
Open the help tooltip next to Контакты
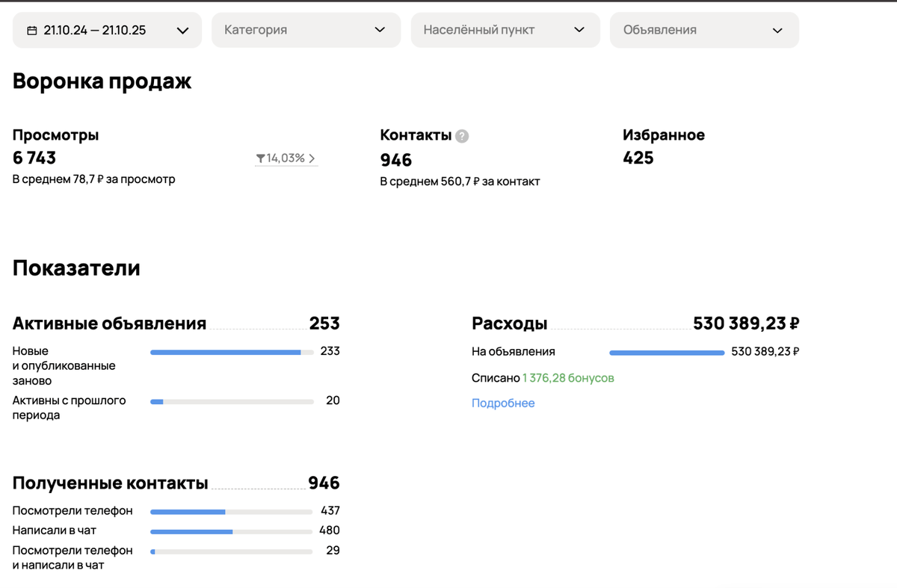[x=462, y=135]
